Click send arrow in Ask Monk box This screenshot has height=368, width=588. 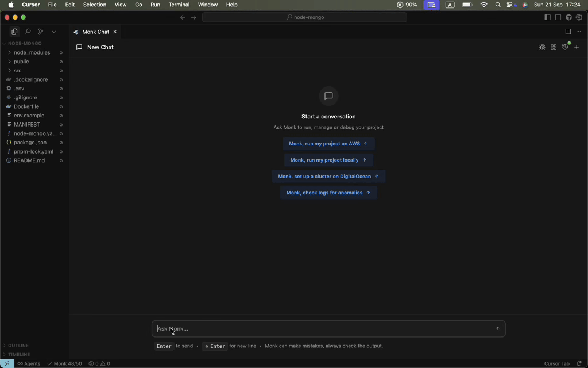click(498, 328)
